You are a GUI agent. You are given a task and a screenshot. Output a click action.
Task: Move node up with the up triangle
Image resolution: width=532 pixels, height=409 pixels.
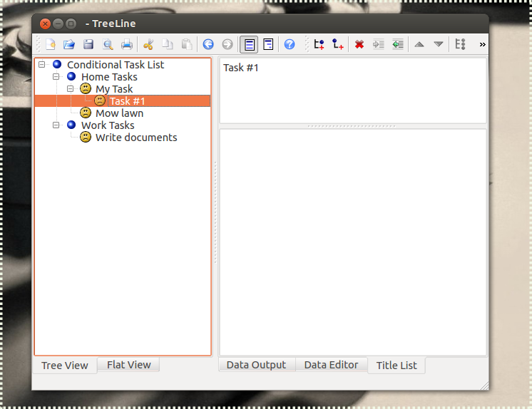(419, 44)
